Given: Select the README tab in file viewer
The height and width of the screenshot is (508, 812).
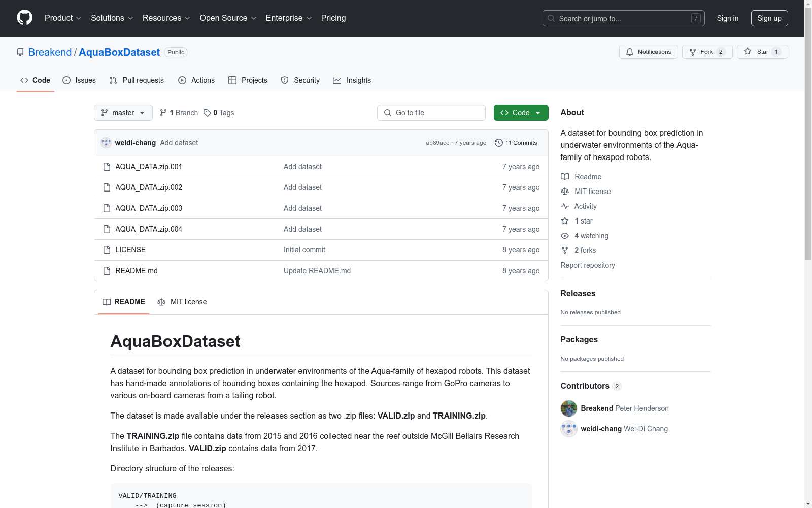Looking at the screenshot, I should [124, 302].
